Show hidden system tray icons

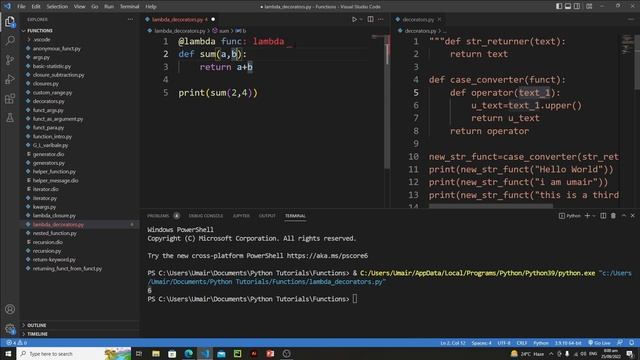551,353
